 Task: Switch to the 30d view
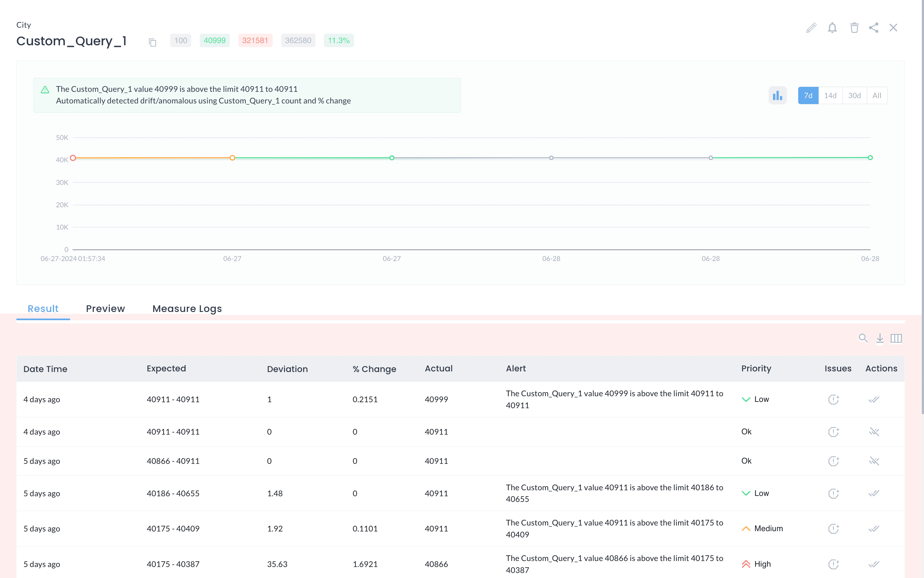click(854, 95)
